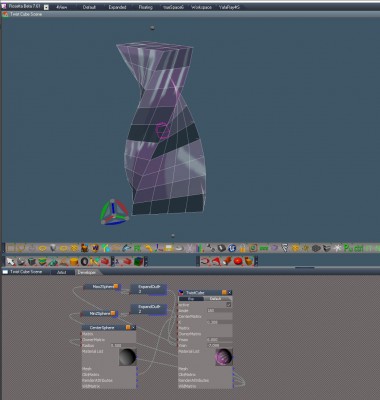Image resolution: width=380 pixels, height=400 pixels.
Task: Close the TwistCube node panel
Action: 229,292
